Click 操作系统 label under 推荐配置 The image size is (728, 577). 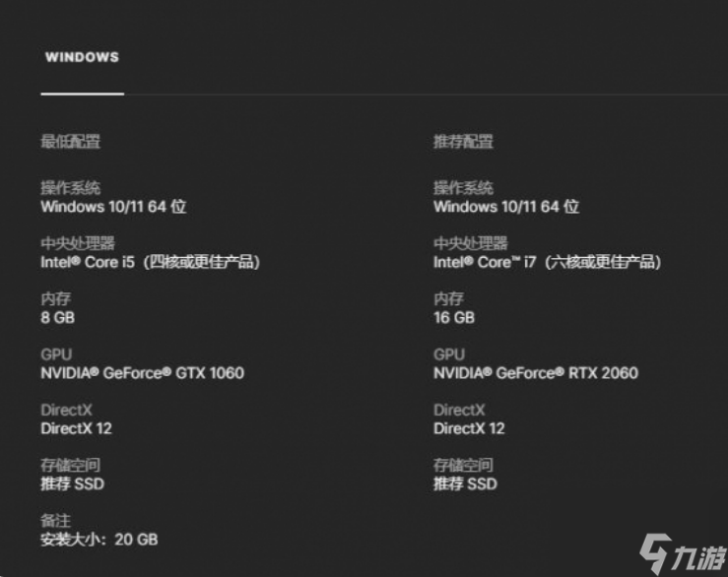(463, 188)
